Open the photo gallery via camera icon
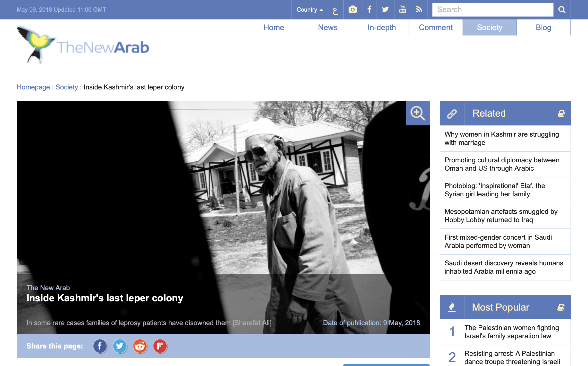The width and height of the screenshot is (588, 366). (353, 9)
